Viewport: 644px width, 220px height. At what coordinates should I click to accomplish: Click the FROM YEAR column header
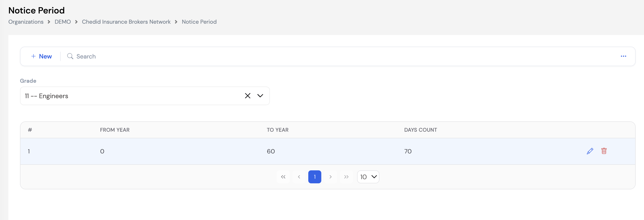(115, 130)
